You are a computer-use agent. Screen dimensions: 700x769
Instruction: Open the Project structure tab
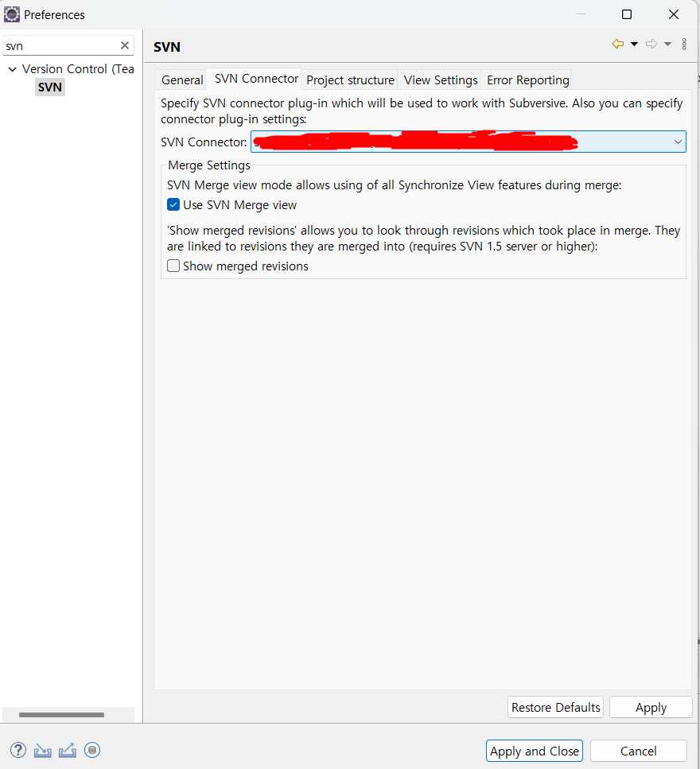pos(350,80)
